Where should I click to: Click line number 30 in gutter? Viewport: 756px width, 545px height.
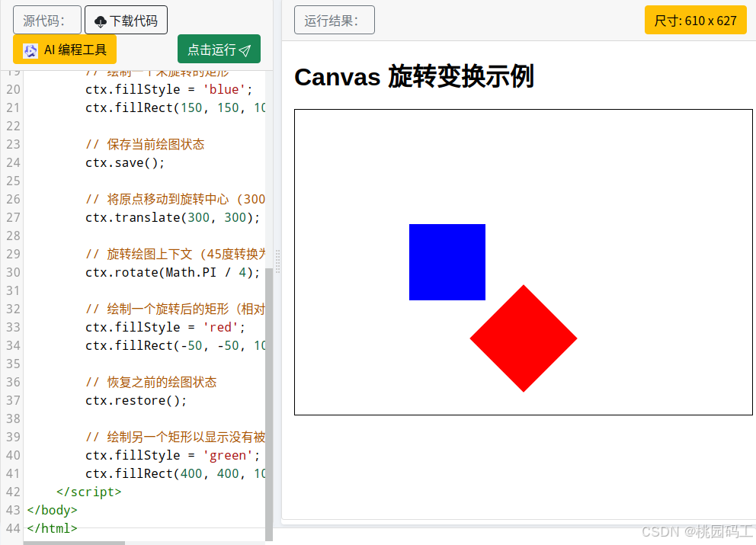13,273
